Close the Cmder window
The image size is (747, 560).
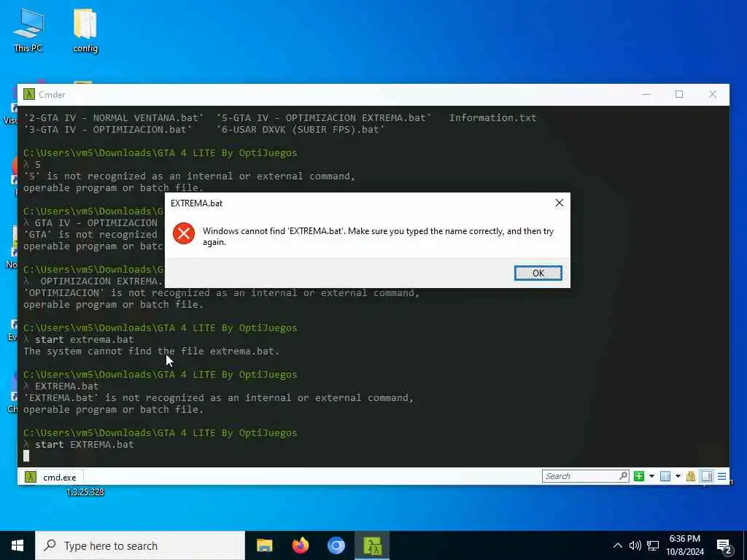pyautogui.click(x=712, y=94)
